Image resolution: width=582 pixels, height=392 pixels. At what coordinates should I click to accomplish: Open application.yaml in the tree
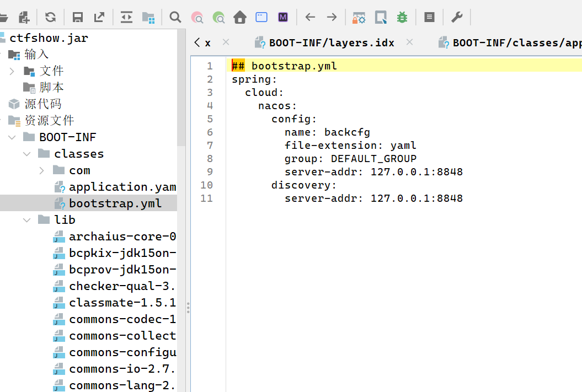(122, 187)
